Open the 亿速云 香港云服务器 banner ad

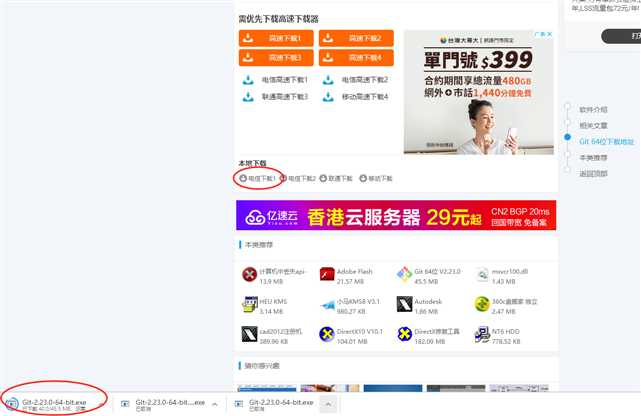[x=396, y=215]
